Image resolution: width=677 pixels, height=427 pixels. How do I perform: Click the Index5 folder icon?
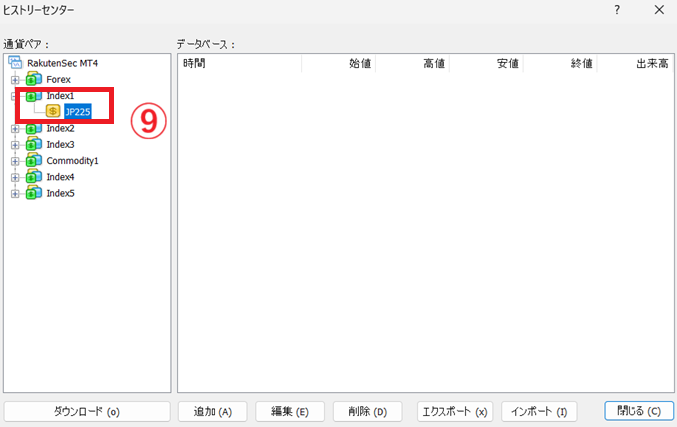tap(34, 193)
